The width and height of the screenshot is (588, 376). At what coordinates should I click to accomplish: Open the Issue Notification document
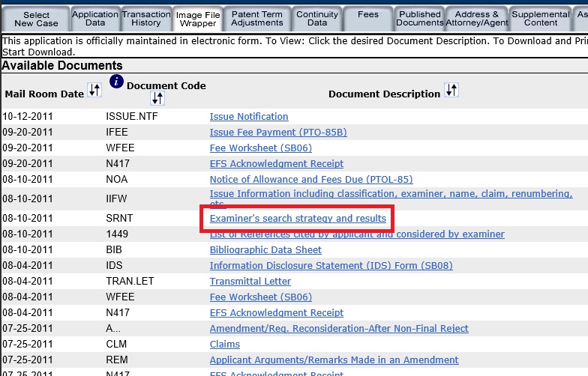(x=249, y=117)
